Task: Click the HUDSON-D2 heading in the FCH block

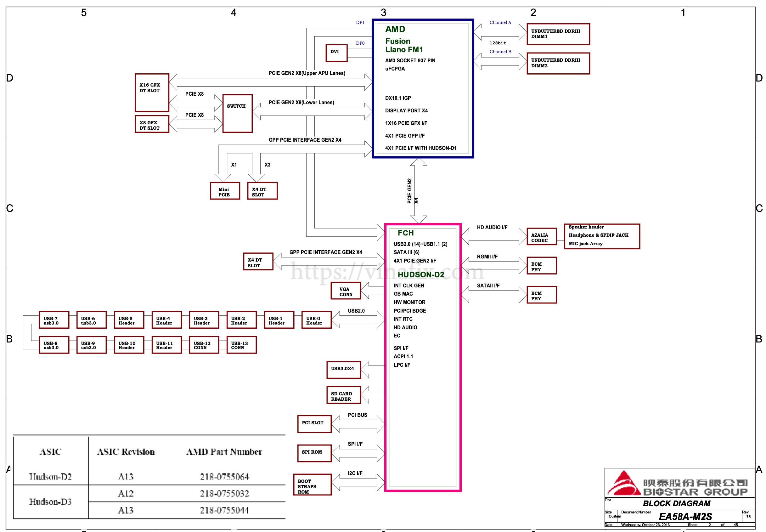Action: click(x=420, y=275)
